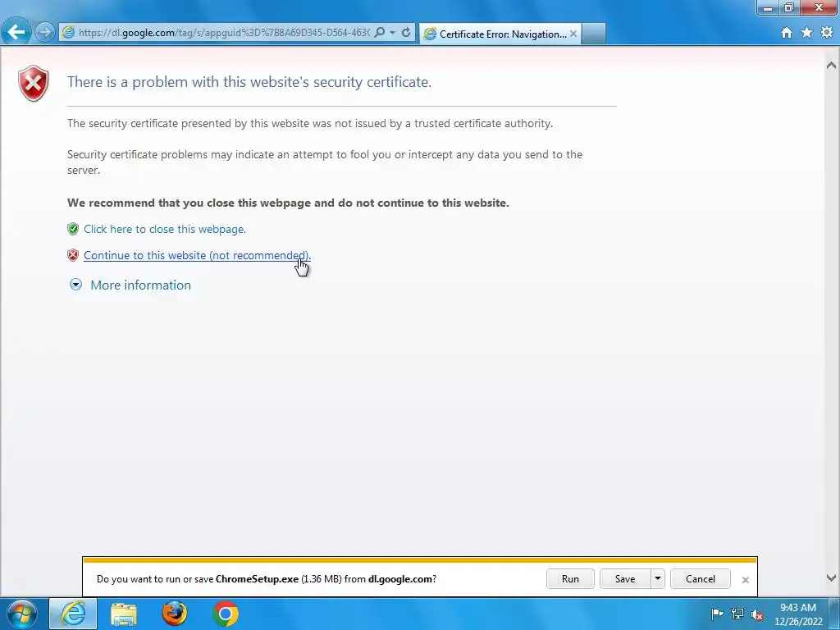Image resolution: width=840 pixels, height=630 pixels.
Task: Run ChromeSetup.exe from the download bar
Action: [570, 579]
